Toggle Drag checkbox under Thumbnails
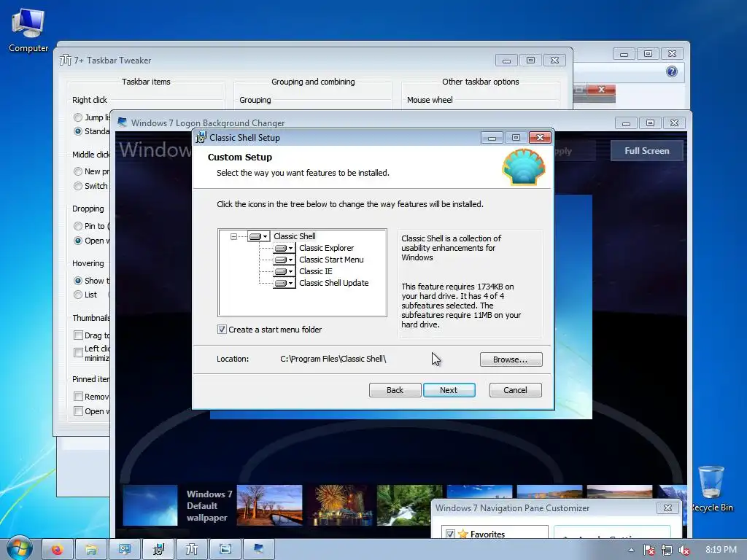 pyautogui.click(x=78, y=335)
